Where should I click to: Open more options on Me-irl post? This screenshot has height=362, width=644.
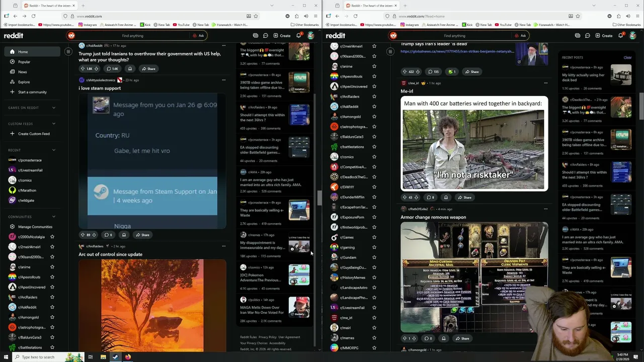(x=546, y=83)
